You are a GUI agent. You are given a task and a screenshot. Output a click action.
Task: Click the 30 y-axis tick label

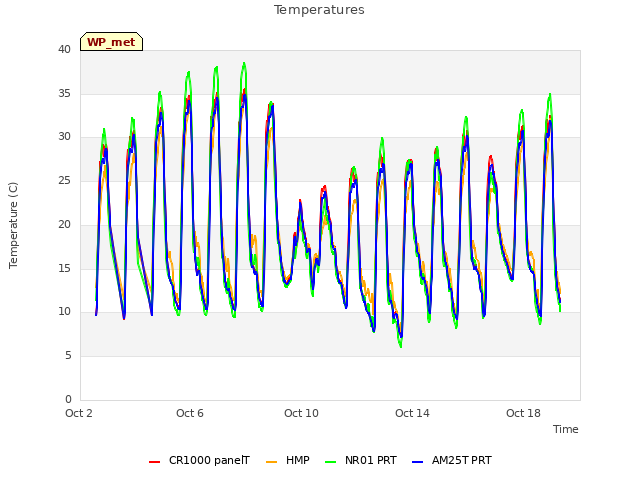(x=64, y=137)
